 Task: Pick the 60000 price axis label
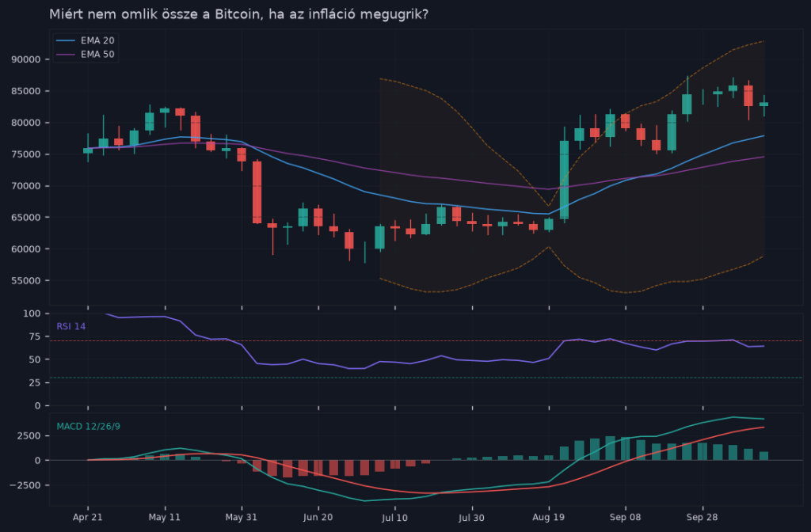(x=26, y=249)
